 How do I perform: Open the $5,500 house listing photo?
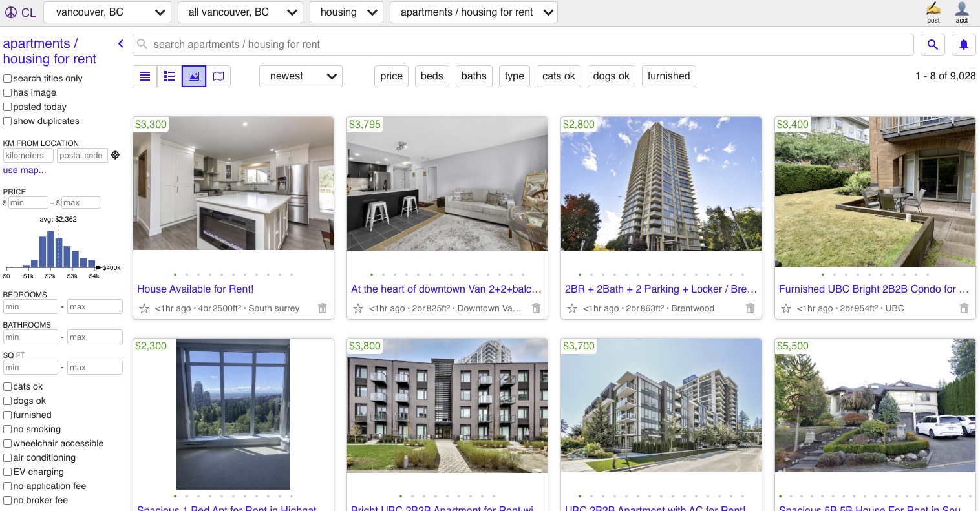coord(875,405)
